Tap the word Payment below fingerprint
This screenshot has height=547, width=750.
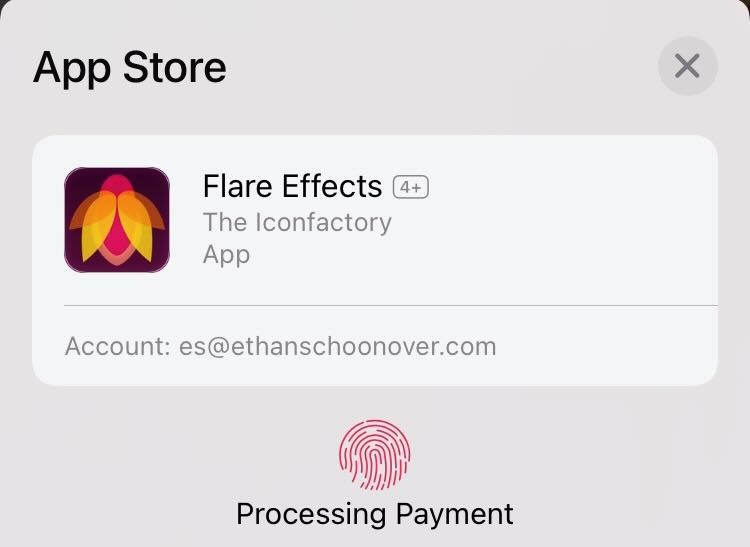(455, 515)
